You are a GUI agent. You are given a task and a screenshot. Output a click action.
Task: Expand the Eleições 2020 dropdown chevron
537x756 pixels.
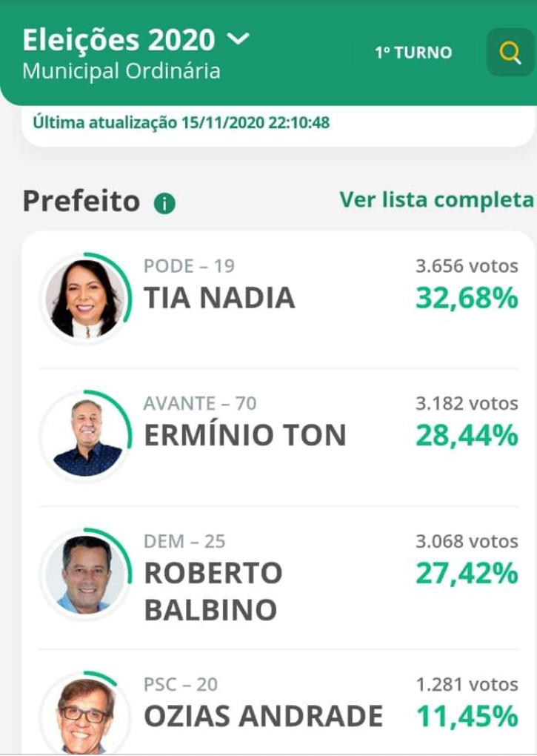point(238,38)
